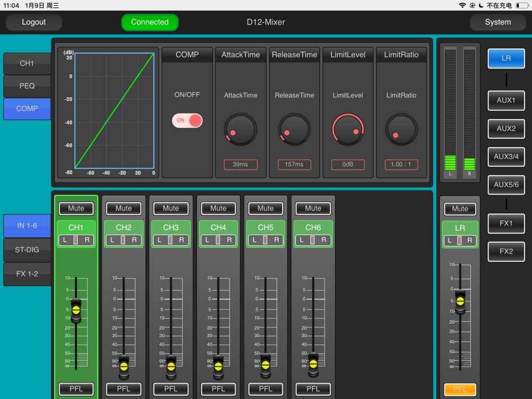Viewport: 532px width, 399px height.
Task: Click the ReleaseTime knob
Action: tap(294, 129)
